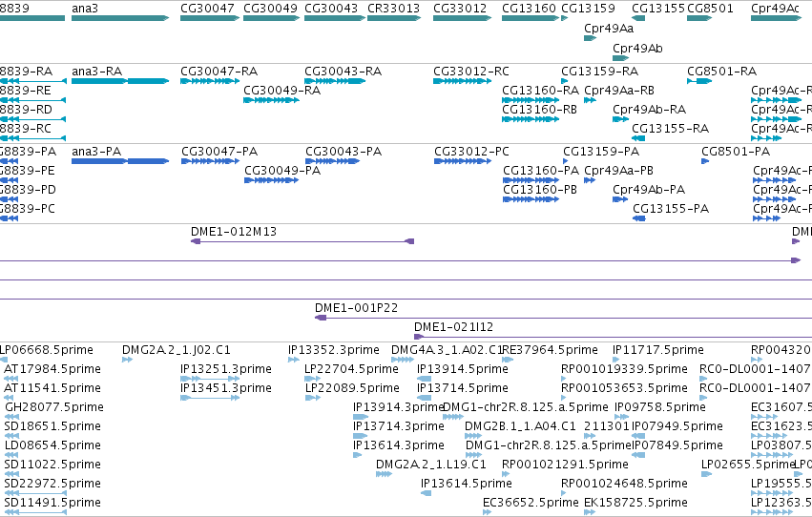
Task: Select the LP22704.5prime EST label
Action: [x=351, y=369]
